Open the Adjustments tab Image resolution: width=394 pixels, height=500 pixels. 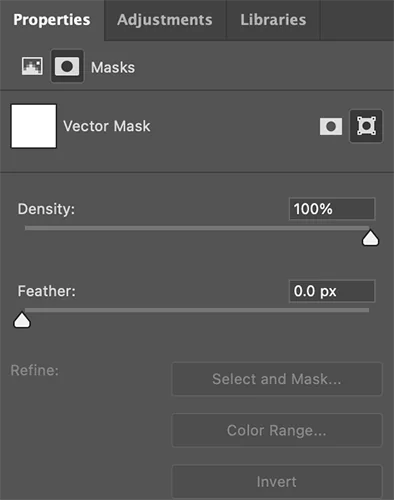tap(165, 20)
